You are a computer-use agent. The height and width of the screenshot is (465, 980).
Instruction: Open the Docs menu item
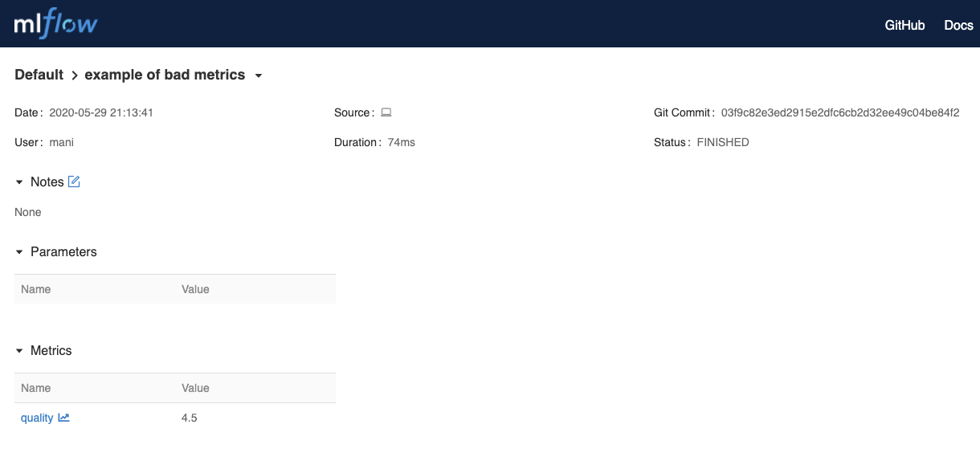pos(958,25)
